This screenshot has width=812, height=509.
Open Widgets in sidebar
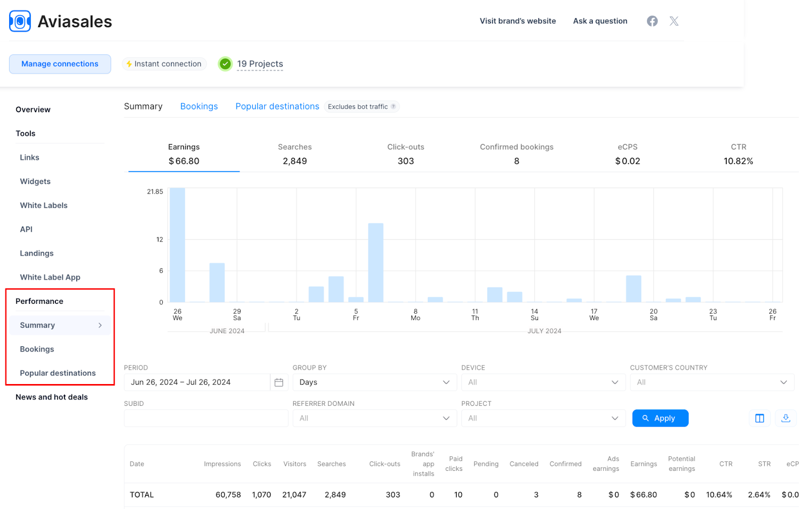pos(35,181)
